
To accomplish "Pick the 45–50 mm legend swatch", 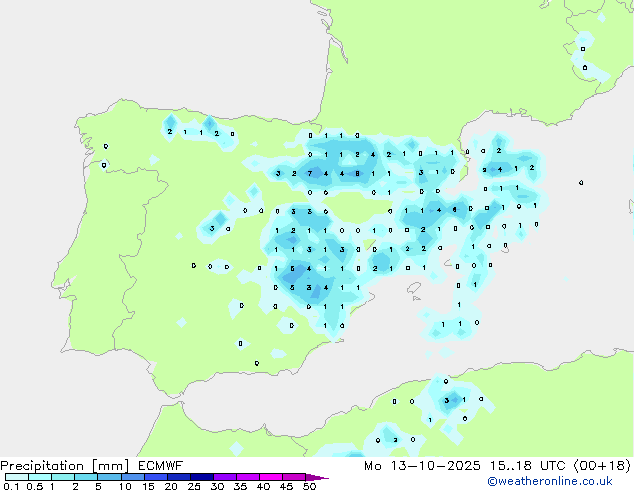I will [294, 477].
